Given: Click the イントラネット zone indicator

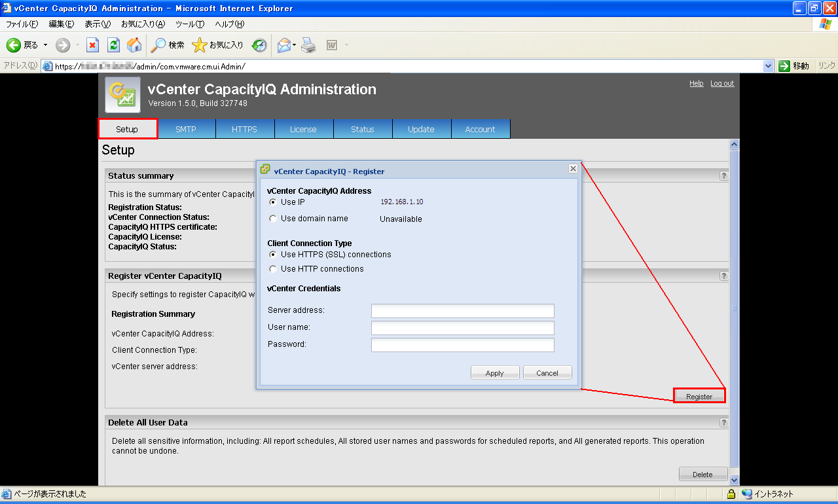Looking at the screenshot, I should (768, 494).
